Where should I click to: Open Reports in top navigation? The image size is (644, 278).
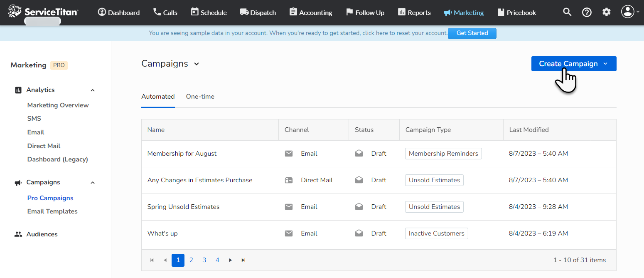414,12
